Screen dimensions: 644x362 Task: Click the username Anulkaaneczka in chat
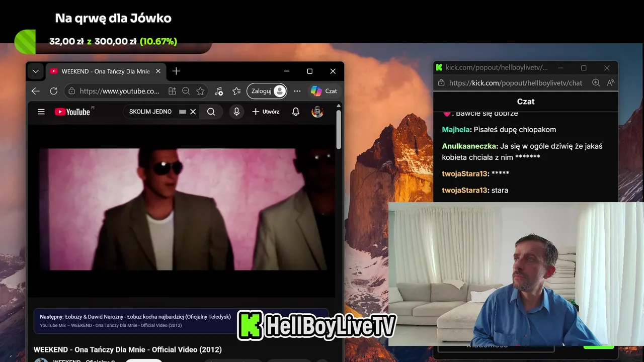[x=469, y=146]
